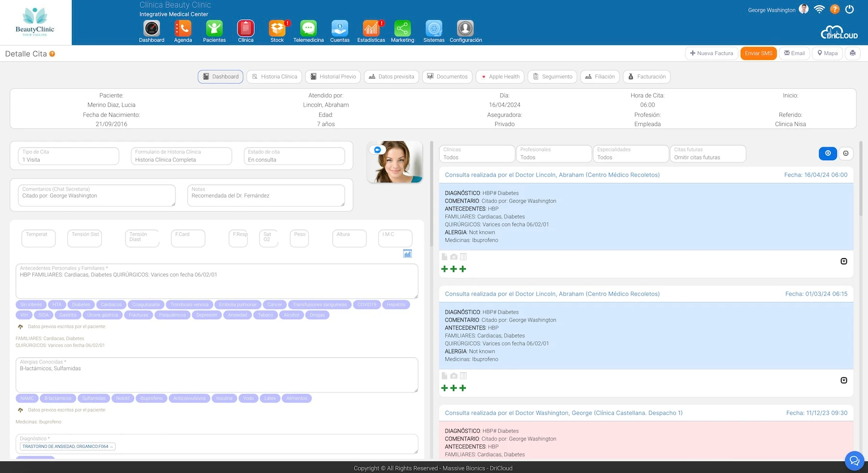Viewport: 868px width, 473px height.
Task: Click the Nueva Factura button
Action: [711, 53]
